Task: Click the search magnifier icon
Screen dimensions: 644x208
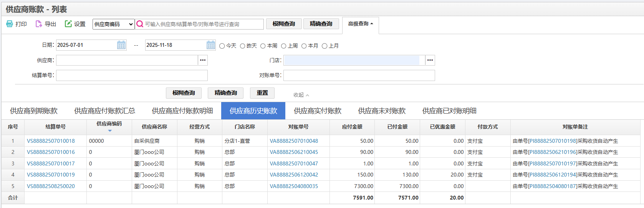Action: [140, 24]
